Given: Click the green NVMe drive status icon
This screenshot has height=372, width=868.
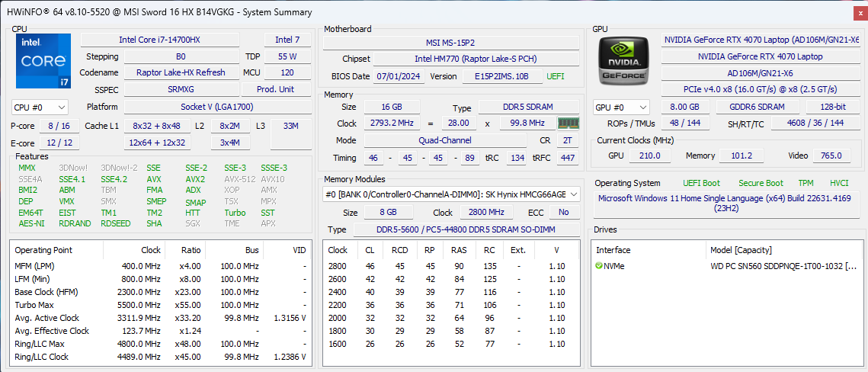Looking at the screenshot, I should [x=599, y=266].
